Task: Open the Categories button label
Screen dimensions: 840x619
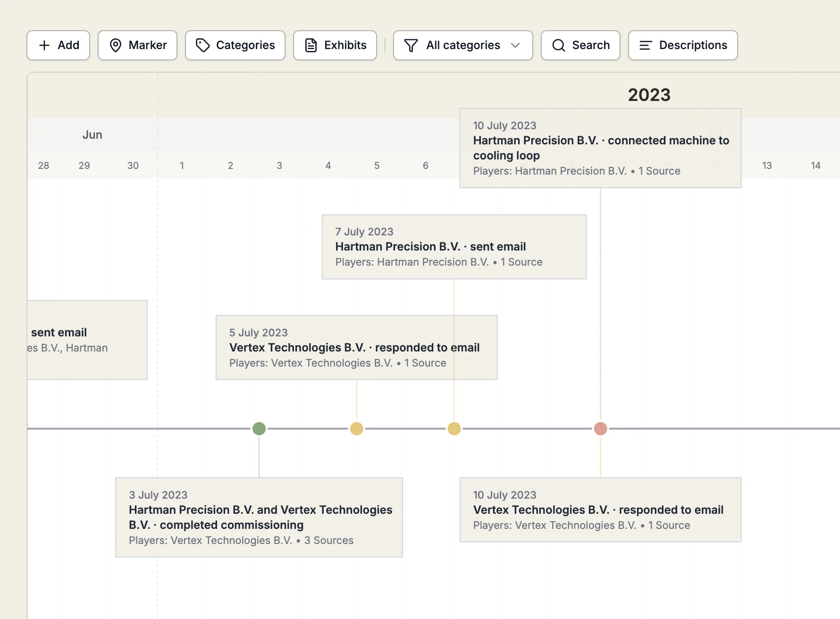Action: (x=245, y=45)
